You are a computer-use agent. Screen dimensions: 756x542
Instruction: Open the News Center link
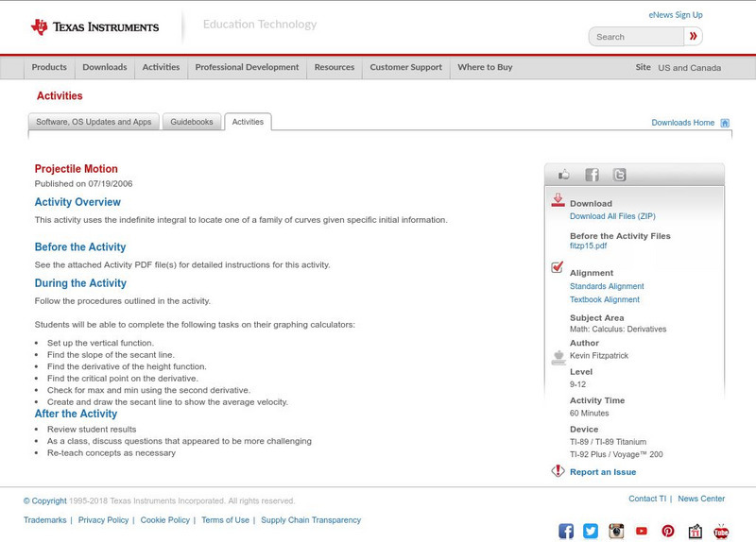pos(701,499)
